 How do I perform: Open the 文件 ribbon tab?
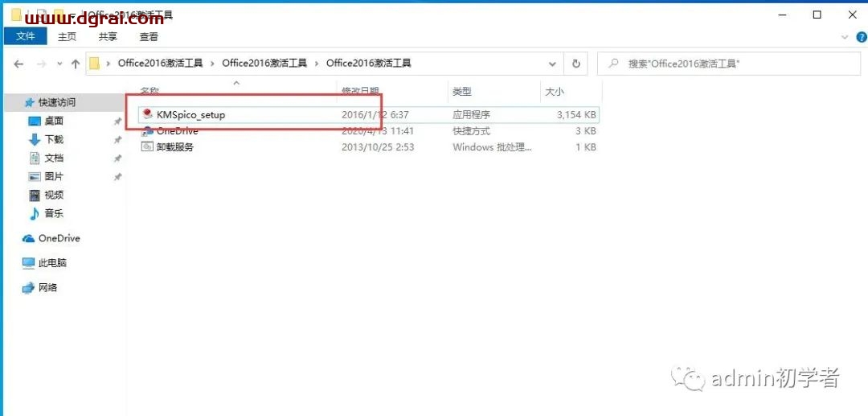(26, 36)
